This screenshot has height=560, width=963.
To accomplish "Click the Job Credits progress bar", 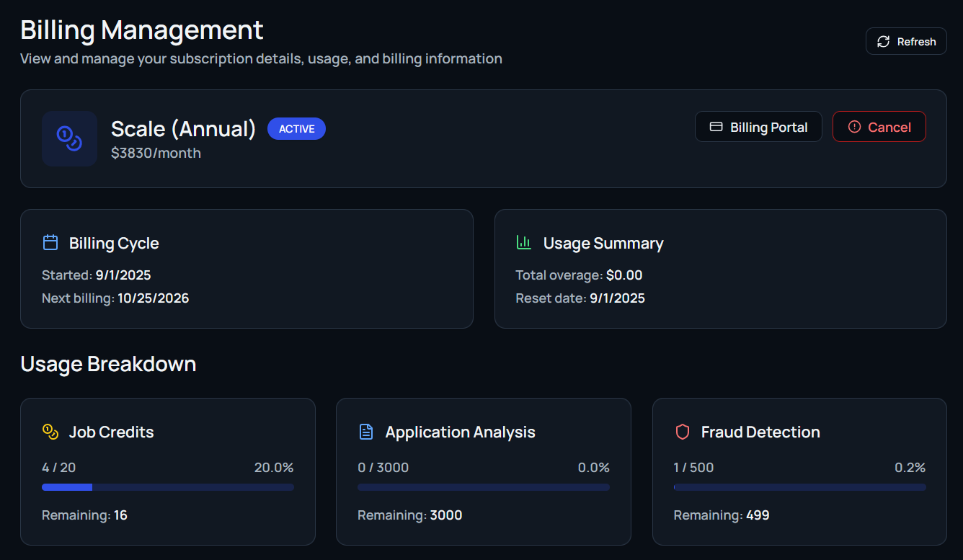I will click(167, 487).
